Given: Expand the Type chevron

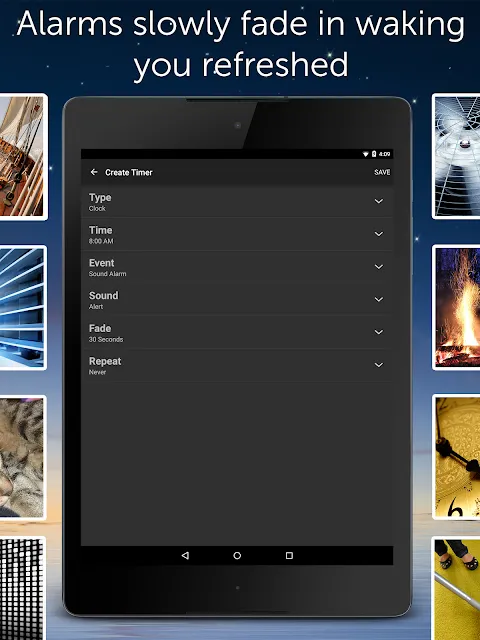Looking at the screenshot, I should coord(379,201).
